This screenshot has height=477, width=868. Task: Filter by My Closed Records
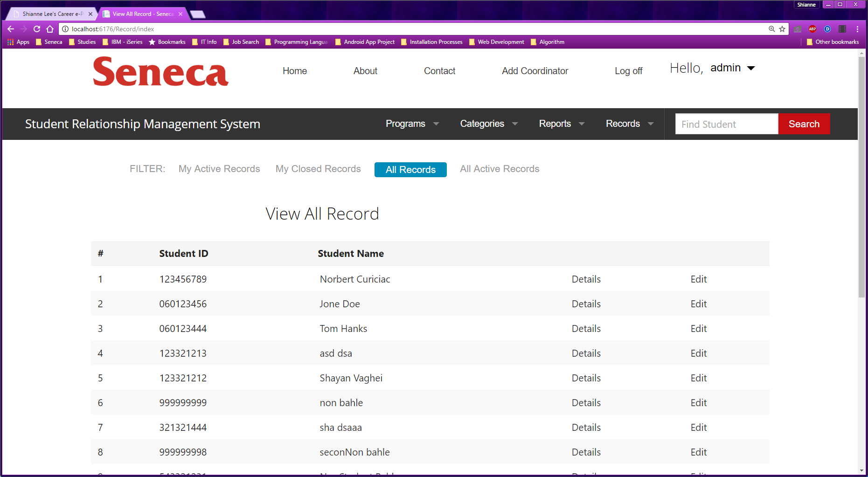318,169
